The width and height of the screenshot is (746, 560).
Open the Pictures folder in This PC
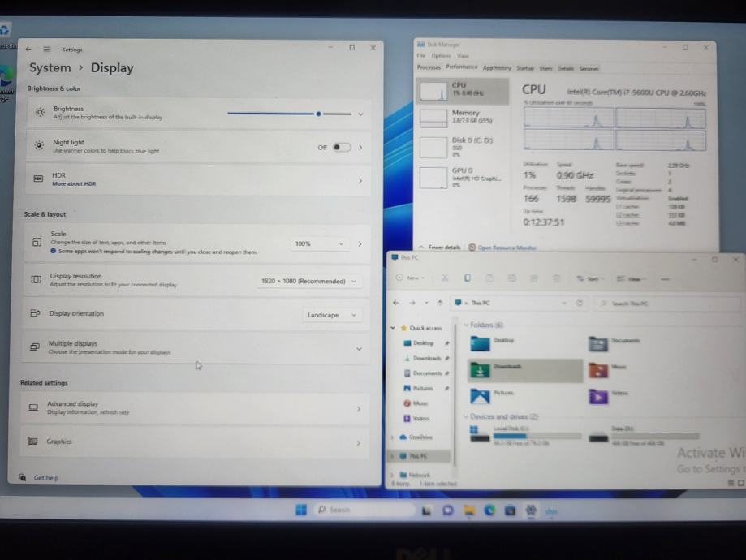pyautogui.click(x=493, y=396)
